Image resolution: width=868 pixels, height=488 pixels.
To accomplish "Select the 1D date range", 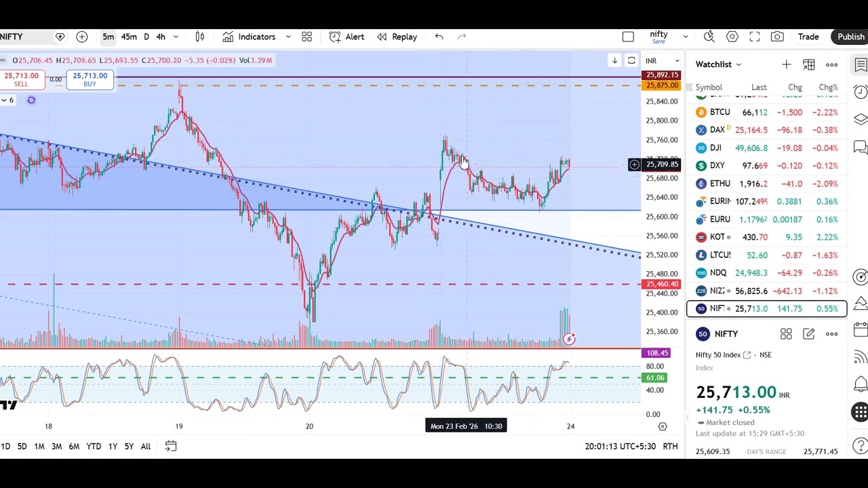I will point(5,446).
